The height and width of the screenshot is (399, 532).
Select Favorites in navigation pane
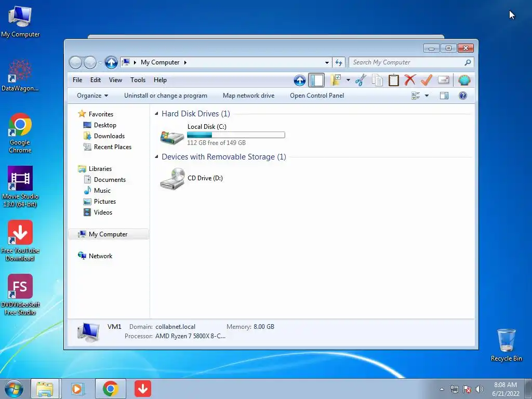point(101,114)
